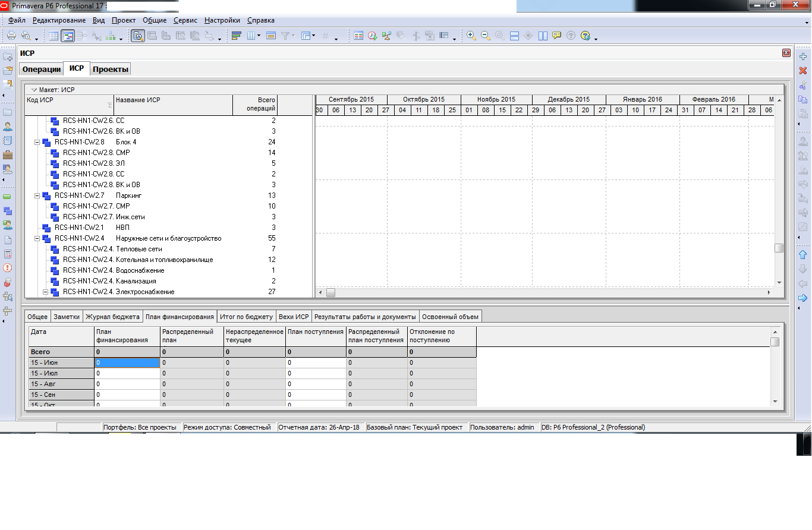Click the Copy icon on right sidebar
The height and width of the screenshot is (530, 812).
click(802, 99)
